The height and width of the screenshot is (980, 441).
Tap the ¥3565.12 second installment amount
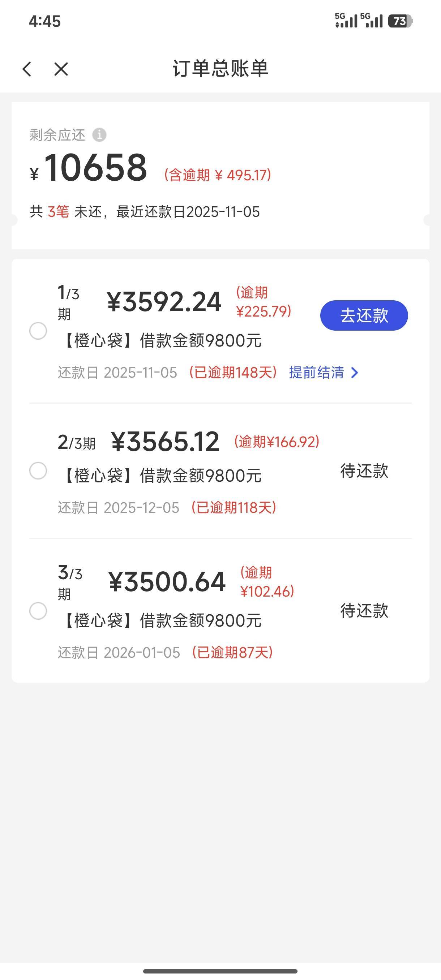165,442
